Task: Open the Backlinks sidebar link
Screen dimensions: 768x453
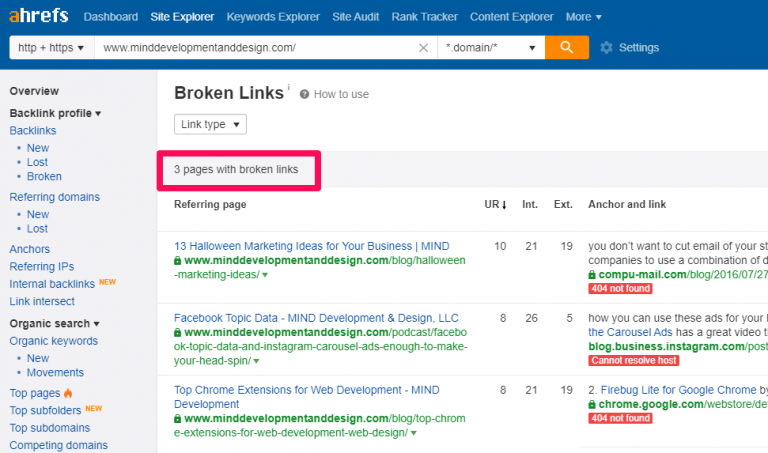Action: point(33,131)
